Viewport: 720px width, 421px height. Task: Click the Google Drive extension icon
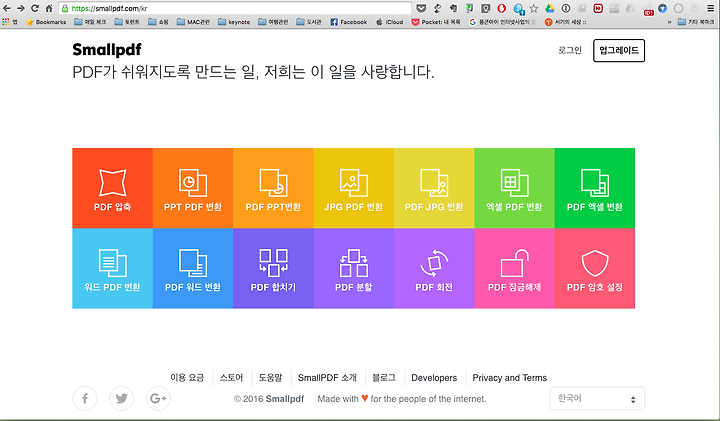point(550,8)
